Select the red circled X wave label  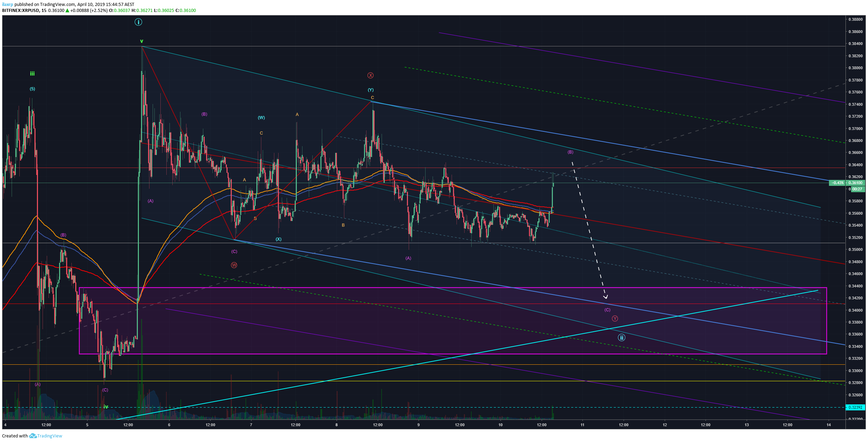[x=370, y=76]
